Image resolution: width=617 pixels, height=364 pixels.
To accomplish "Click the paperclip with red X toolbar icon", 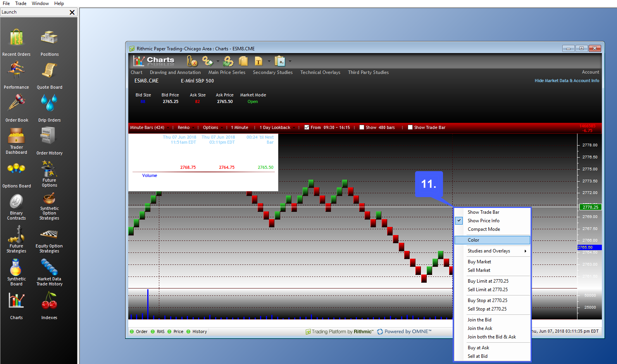I will coord(192,61).
